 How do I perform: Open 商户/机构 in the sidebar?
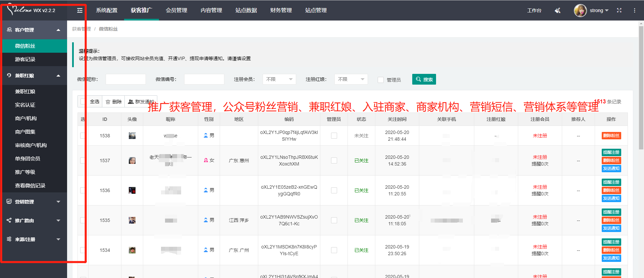coord(26,119)
